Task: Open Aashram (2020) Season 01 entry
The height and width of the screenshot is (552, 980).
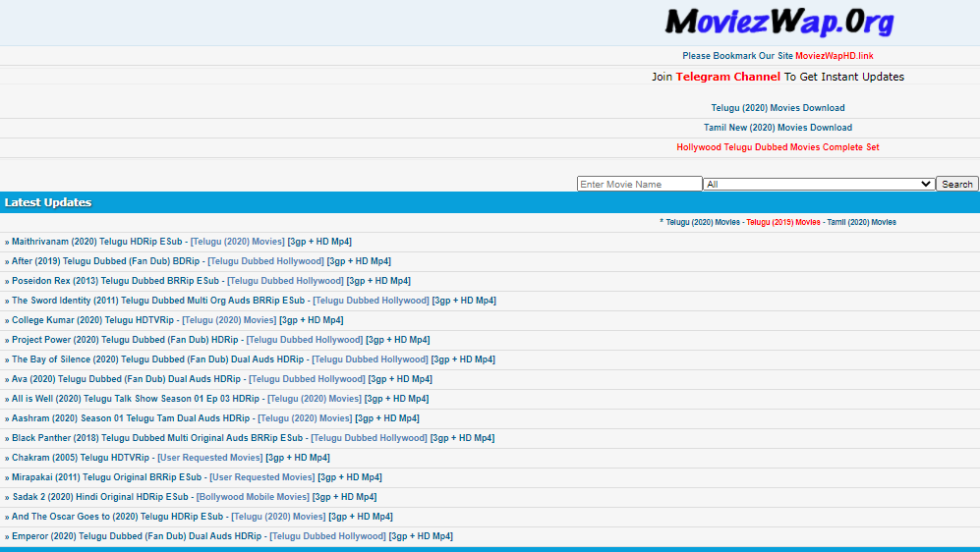Action: coord(131,418)
